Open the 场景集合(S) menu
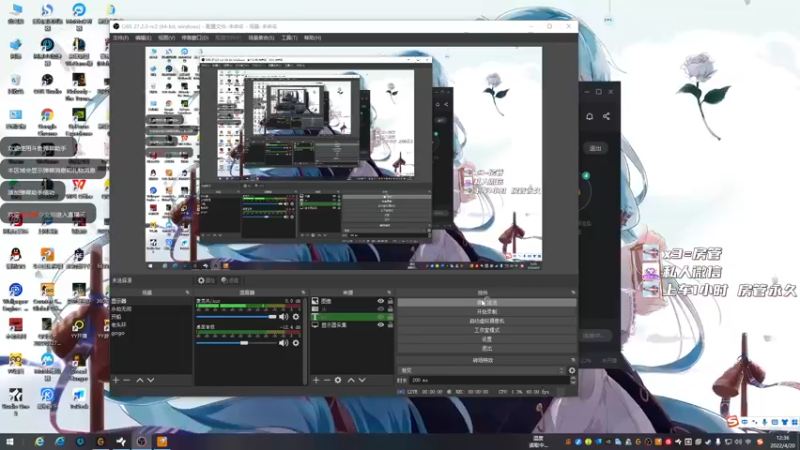Viewport: 800px width, 450px height. click(261, 38)
